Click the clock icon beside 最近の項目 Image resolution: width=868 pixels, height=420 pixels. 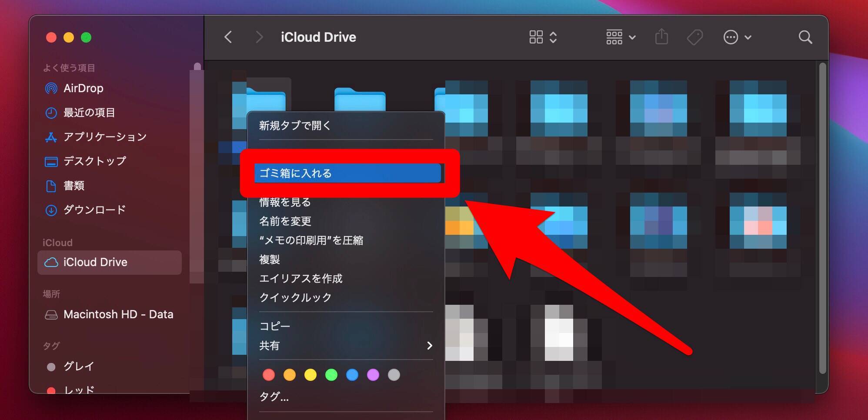[x=51, y=113]
